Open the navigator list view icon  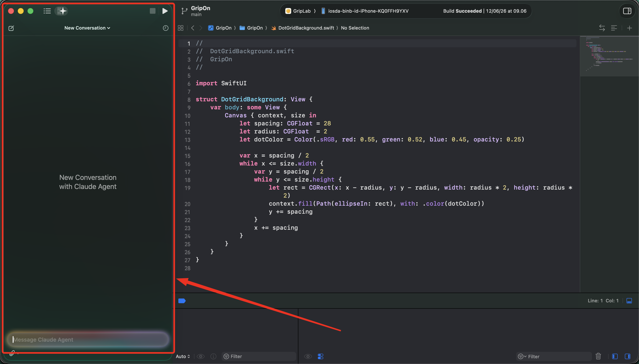[x=47, y=11]
